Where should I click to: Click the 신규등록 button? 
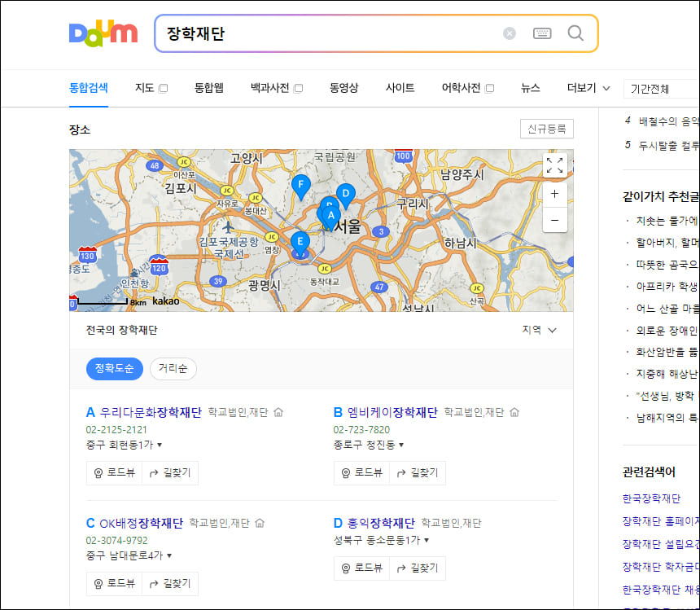(546, 129)
